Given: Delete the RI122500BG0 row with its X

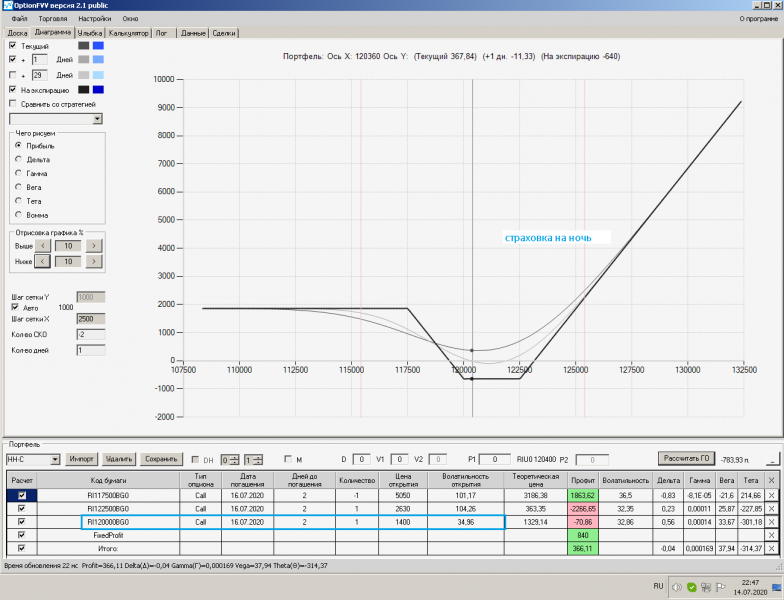Looking at the screenshot, I should pyautogui.click(x=771, y=508).
